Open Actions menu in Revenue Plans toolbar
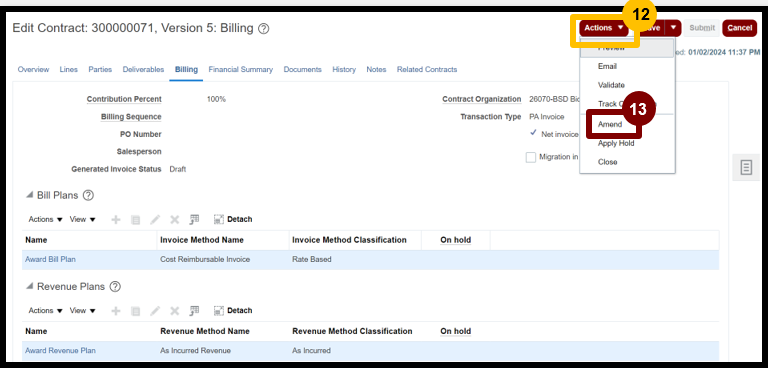This screenshot has height=368, width=768. coord(46,311)
